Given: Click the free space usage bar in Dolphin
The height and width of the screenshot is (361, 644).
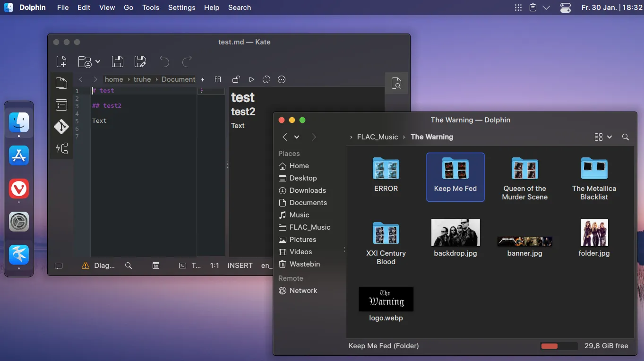Looking at the screenshot, I should (558, 346).
